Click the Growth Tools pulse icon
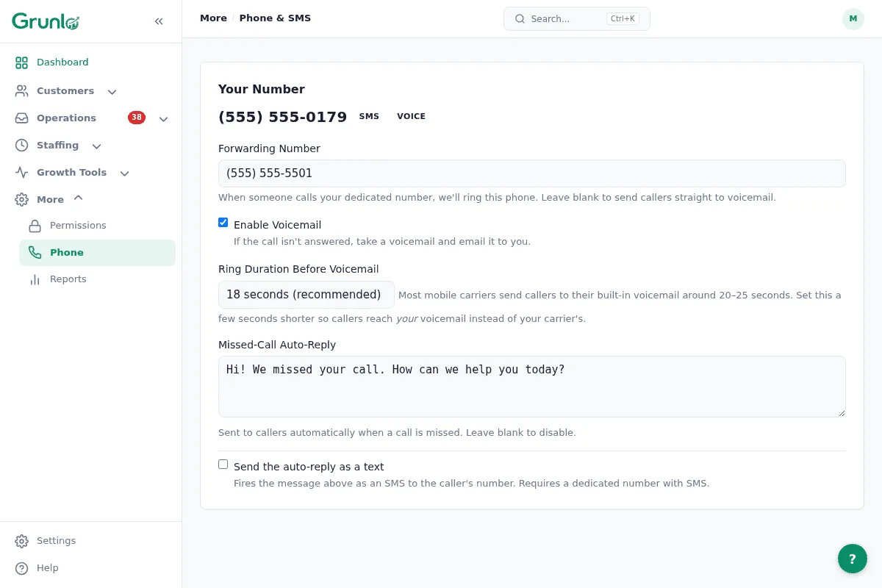The height and width of the screenshot is (588, 882). [x=22, y=173]
